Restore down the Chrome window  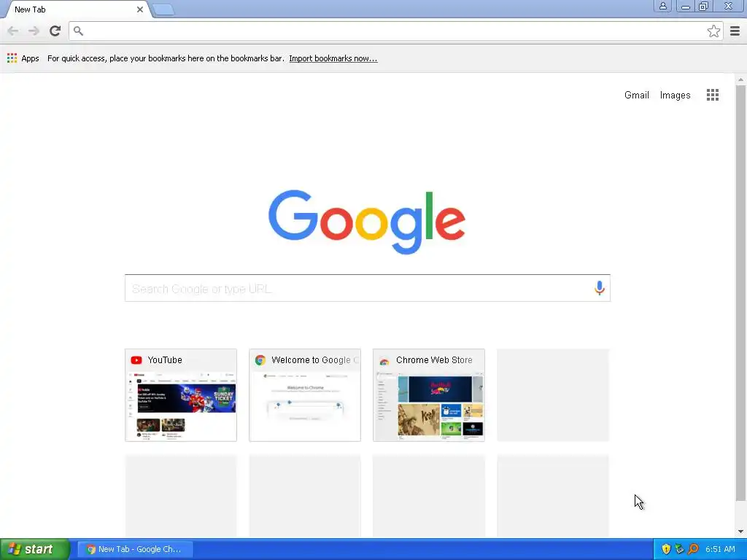tap(704, 6)
